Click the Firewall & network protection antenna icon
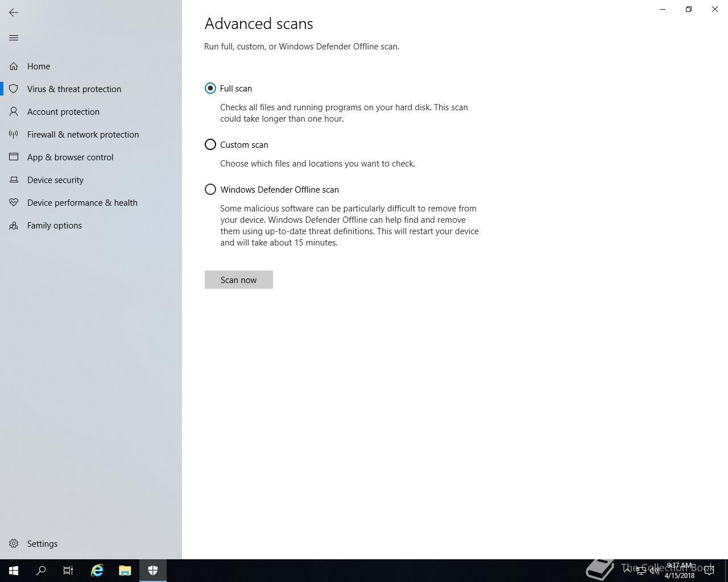 [x=14, y=135]
